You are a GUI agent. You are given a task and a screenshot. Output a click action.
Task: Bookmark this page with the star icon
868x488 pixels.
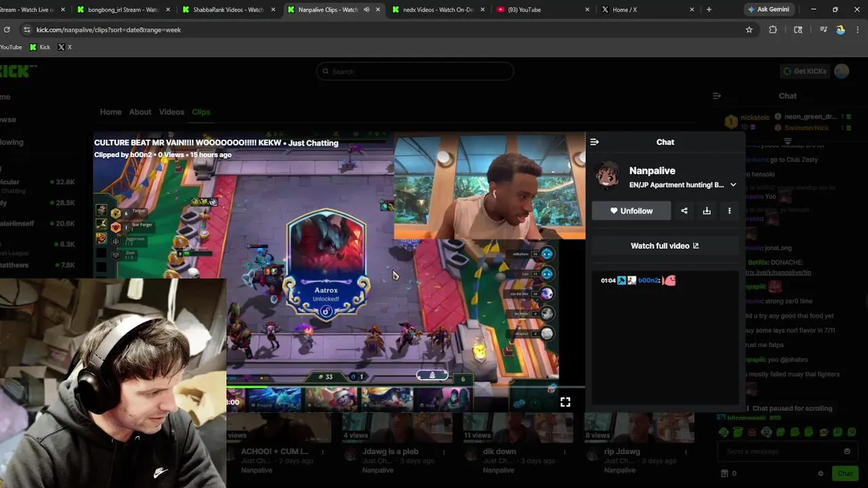[749, 30]
